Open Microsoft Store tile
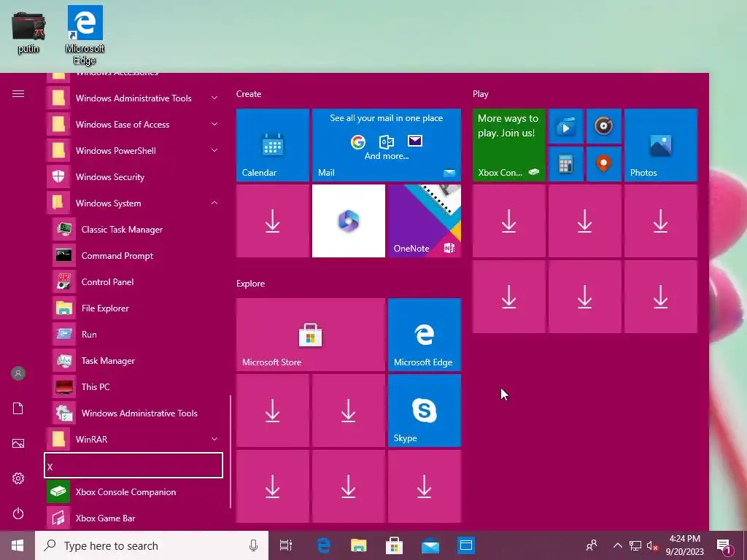 tap(311, 335)
